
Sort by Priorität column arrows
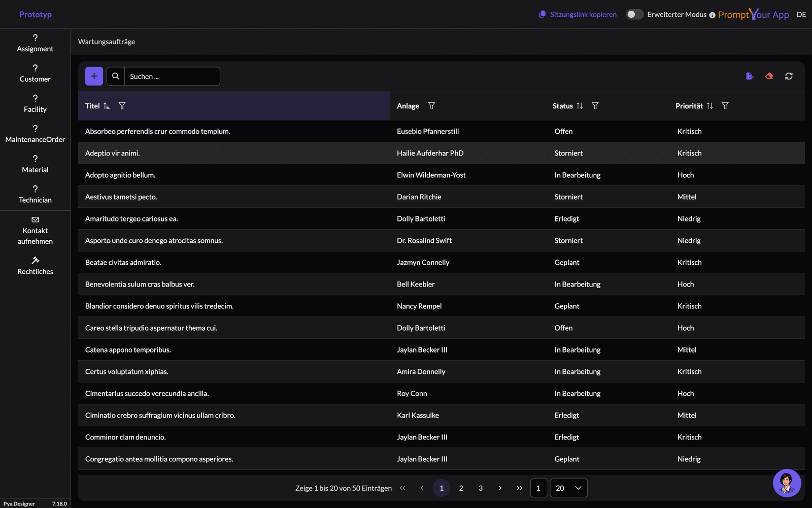click(709, 106)
